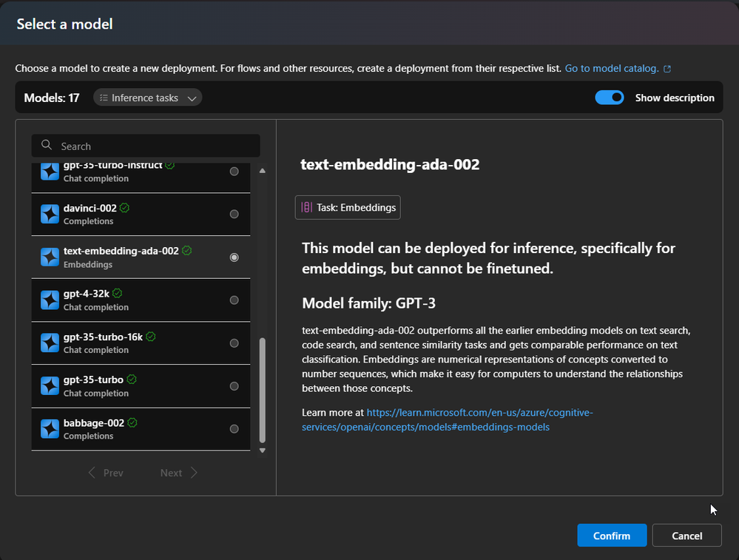Cancel the model selection dialog
The width and height of the screenshot is (739, 560).
click(x=686, y=536)
